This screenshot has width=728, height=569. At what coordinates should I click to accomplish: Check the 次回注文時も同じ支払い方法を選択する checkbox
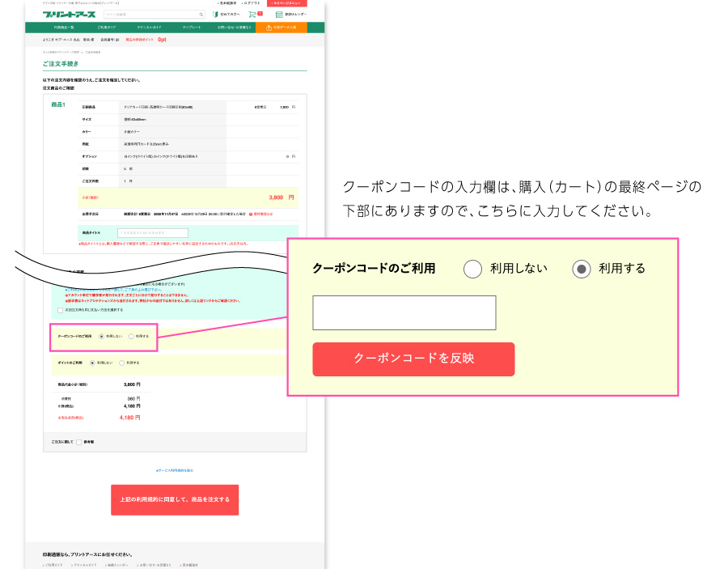pyautogui.click(x=59, y=309)
